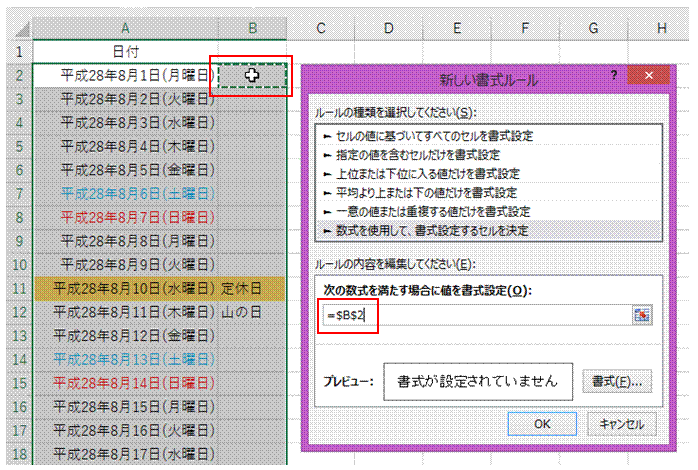Click cell 平成28年8月16日(火曜日)
The image size is (698, 470).
point(126,430)
